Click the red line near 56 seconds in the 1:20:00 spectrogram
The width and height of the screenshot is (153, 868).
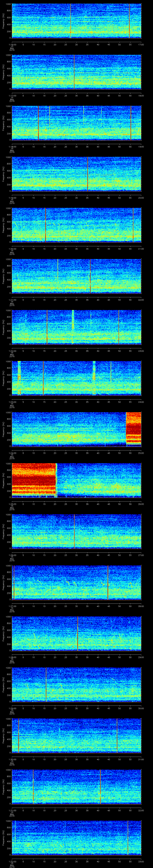point(133,225)
